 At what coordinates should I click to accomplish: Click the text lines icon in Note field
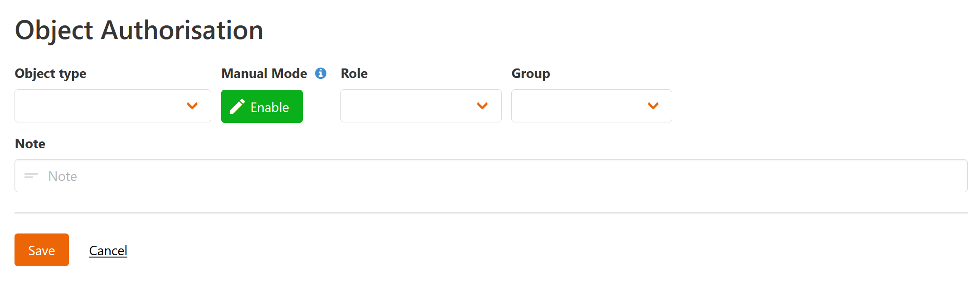[x=31, y=176]
